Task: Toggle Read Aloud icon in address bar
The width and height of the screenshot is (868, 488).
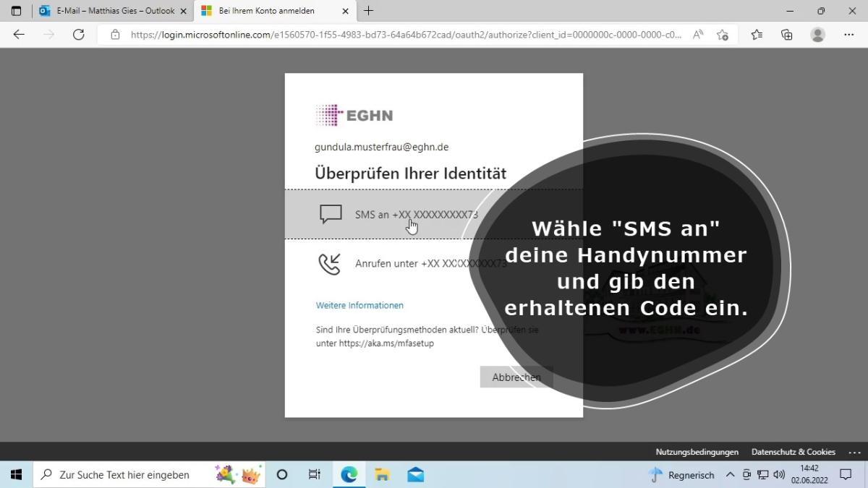Action: click(x=698, y=35)
